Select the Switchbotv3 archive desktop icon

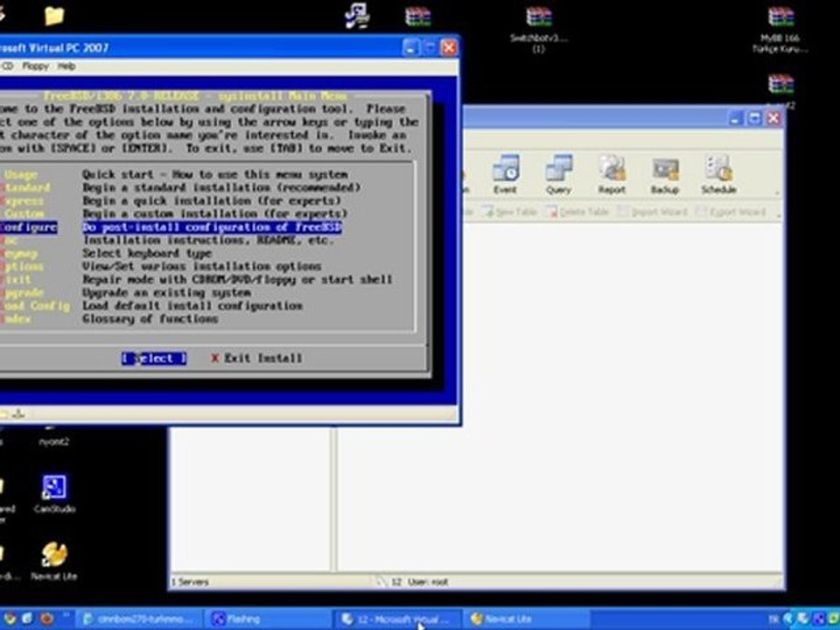(x=538, y=30)
